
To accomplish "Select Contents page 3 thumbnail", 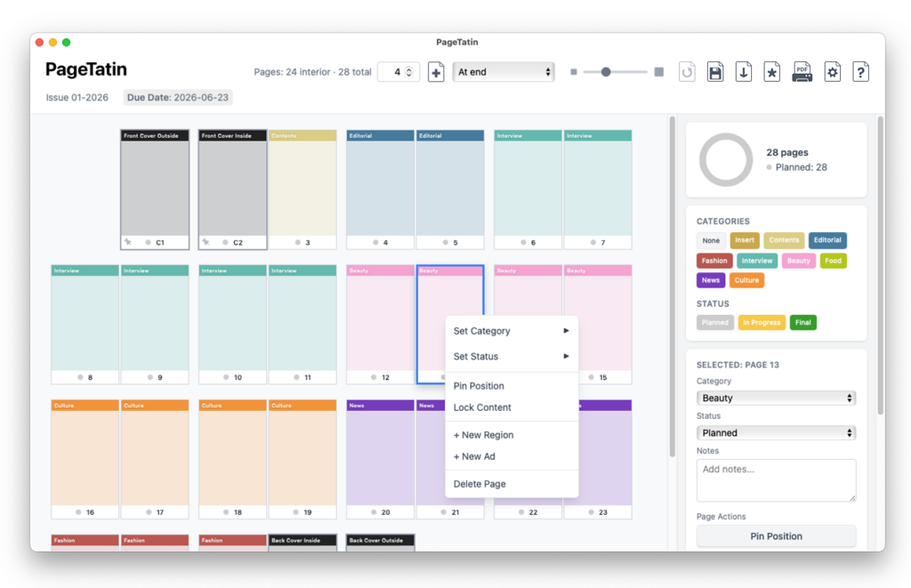I will [302, 190].
